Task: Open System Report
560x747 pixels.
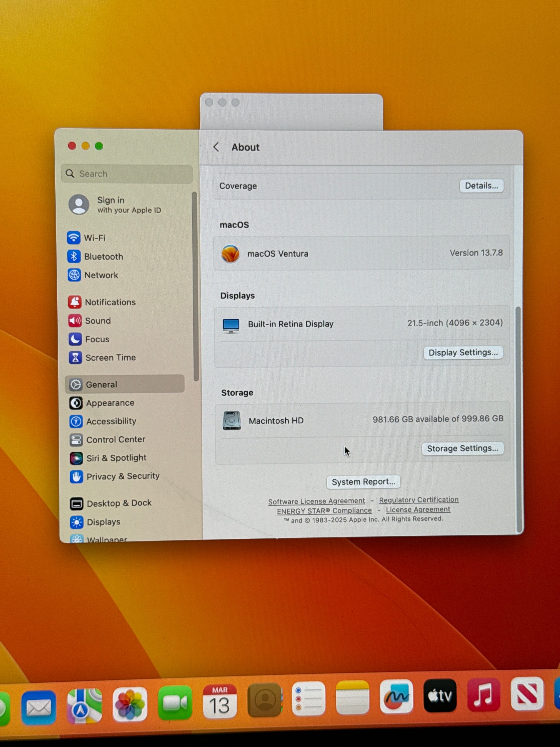Action: pos(363,482)
